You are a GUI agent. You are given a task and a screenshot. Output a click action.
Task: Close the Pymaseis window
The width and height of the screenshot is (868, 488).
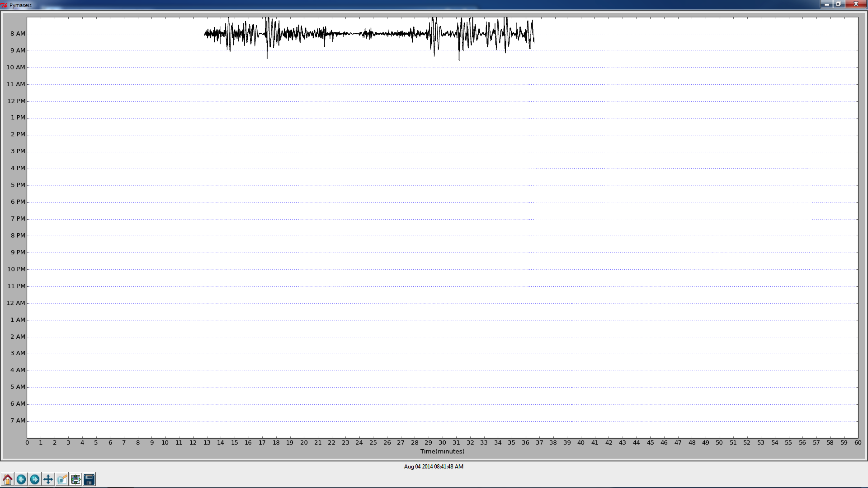(856, 4)
